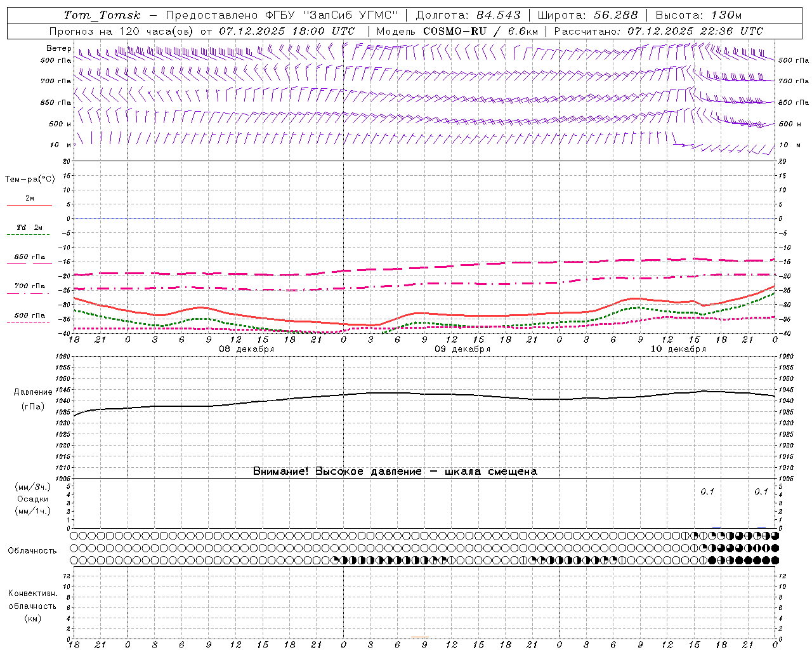Click left 500 м wind row label

click(x=60, y=124)
